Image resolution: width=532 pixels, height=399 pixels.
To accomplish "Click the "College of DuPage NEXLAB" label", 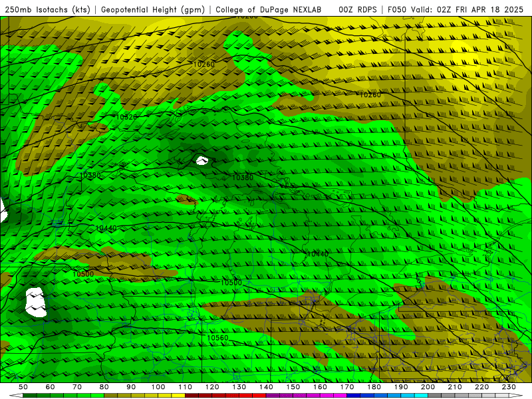I will [269, 10].
